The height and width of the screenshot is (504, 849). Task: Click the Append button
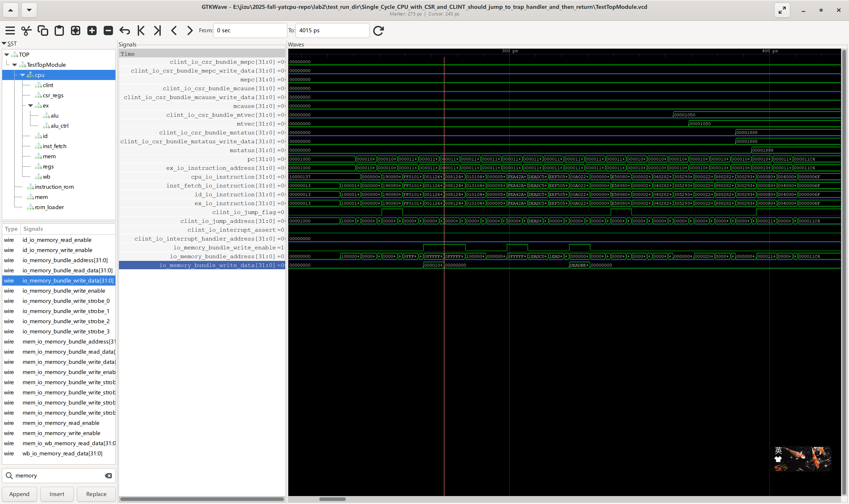click(19, 494)
